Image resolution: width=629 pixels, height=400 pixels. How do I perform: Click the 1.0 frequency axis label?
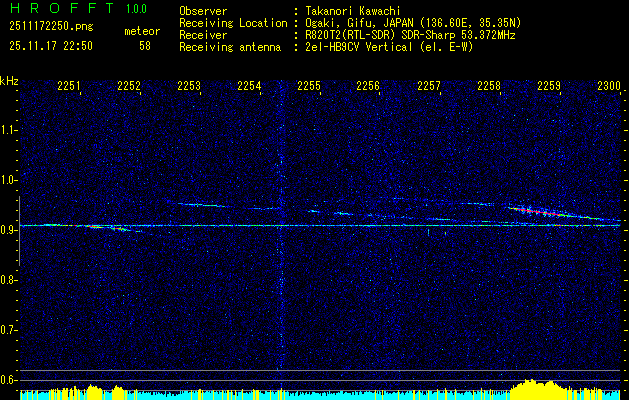coord(8,180)
